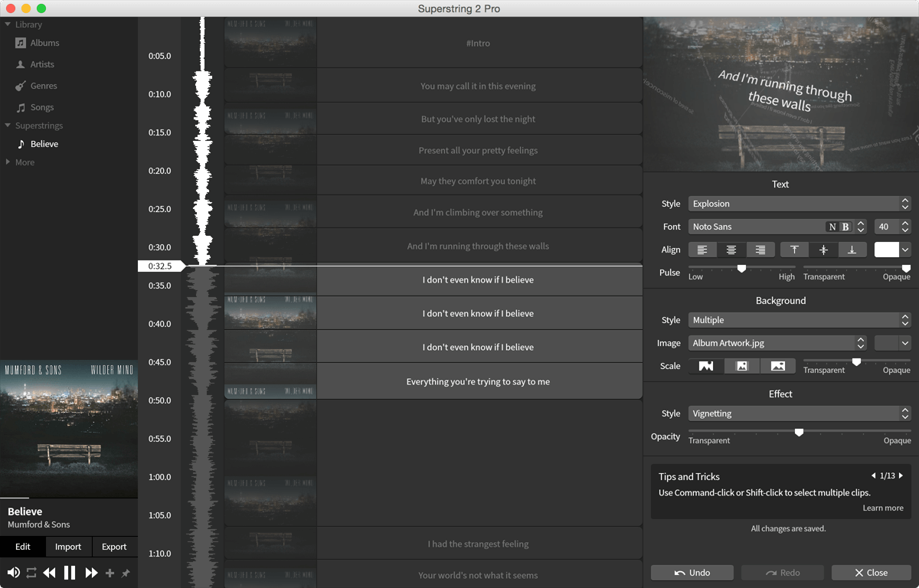This screenshot has width=919, height=588.
Task: Switch to the Import tab
Action: [68, 547]
